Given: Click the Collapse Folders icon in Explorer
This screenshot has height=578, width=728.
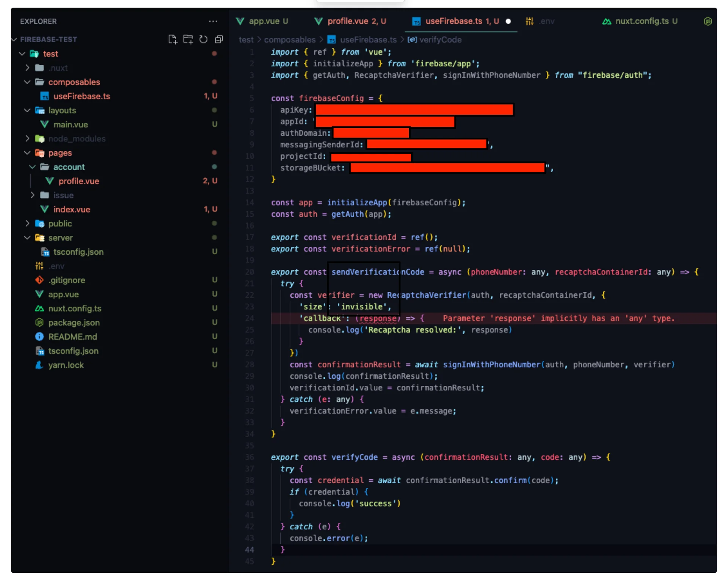Looking at the screenshot, I should coord(219,39).
